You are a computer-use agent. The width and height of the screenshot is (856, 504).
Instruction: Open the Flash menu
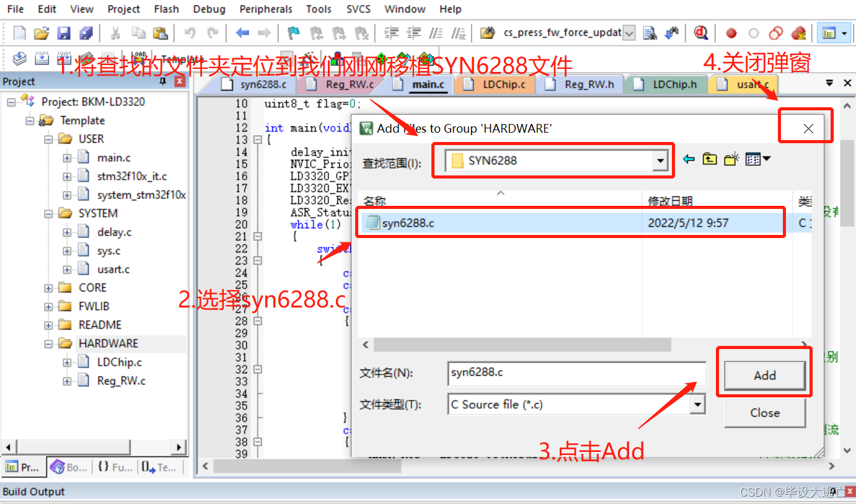click(x=166, y=9)
